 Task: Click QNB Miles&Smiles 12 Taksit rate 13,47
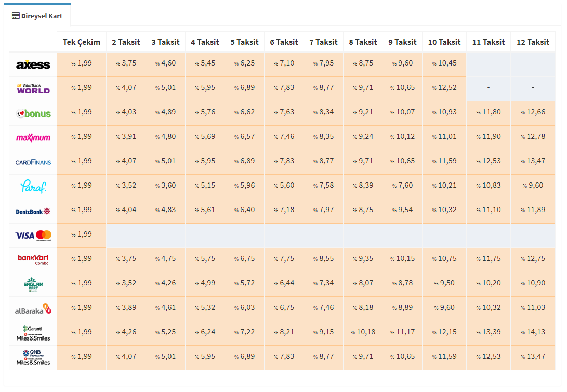tap(533, 357)
